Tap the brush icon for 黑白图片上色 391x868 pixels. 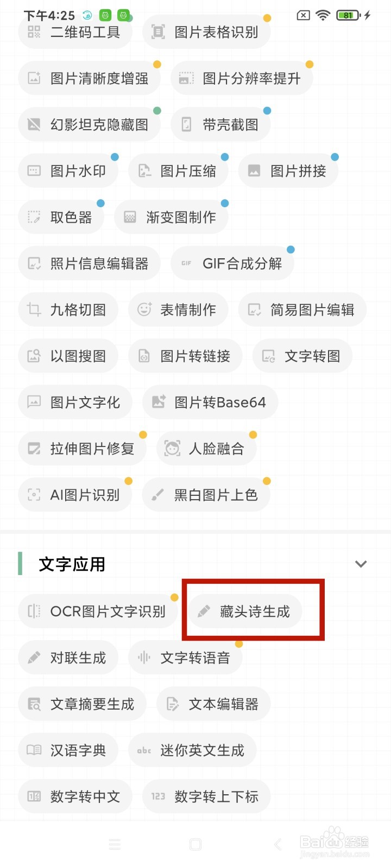point(157,495)
